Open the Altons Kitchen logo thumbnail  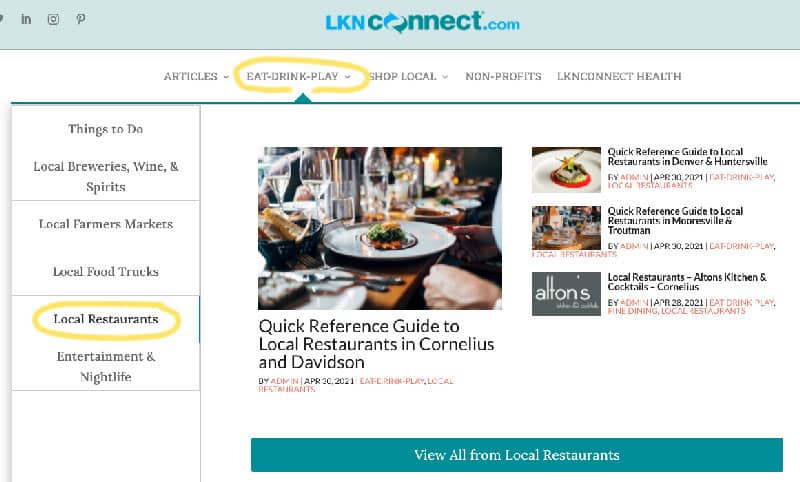pos(566,294)
